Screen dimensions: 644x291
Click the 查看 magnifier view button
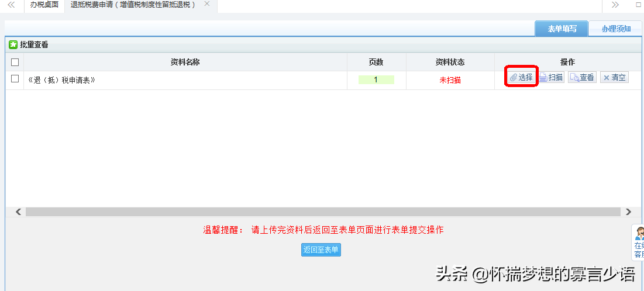(582, 77)
